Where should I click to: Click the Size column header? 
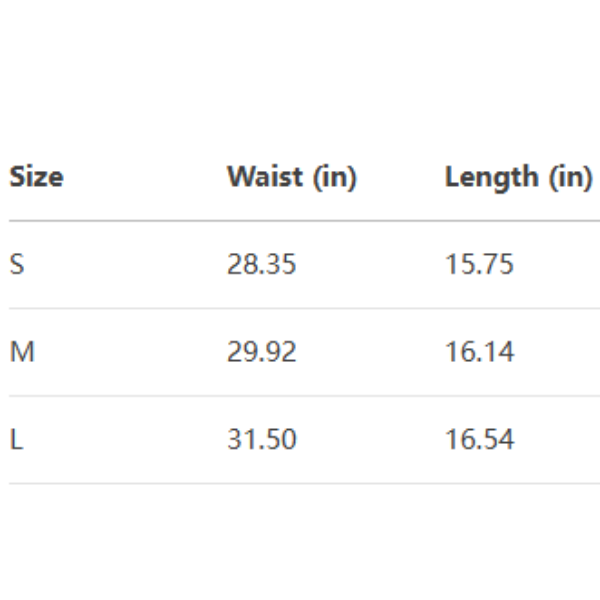36,177
